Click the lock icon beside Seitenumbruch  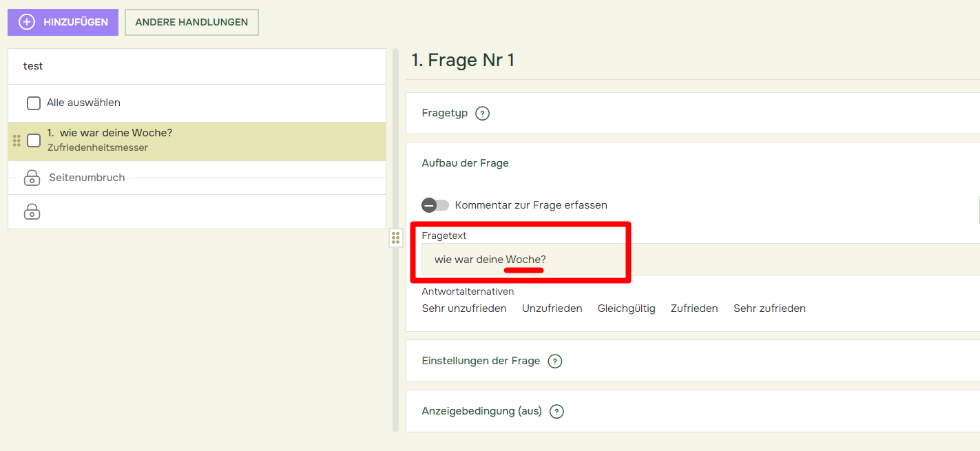point(32,178)
